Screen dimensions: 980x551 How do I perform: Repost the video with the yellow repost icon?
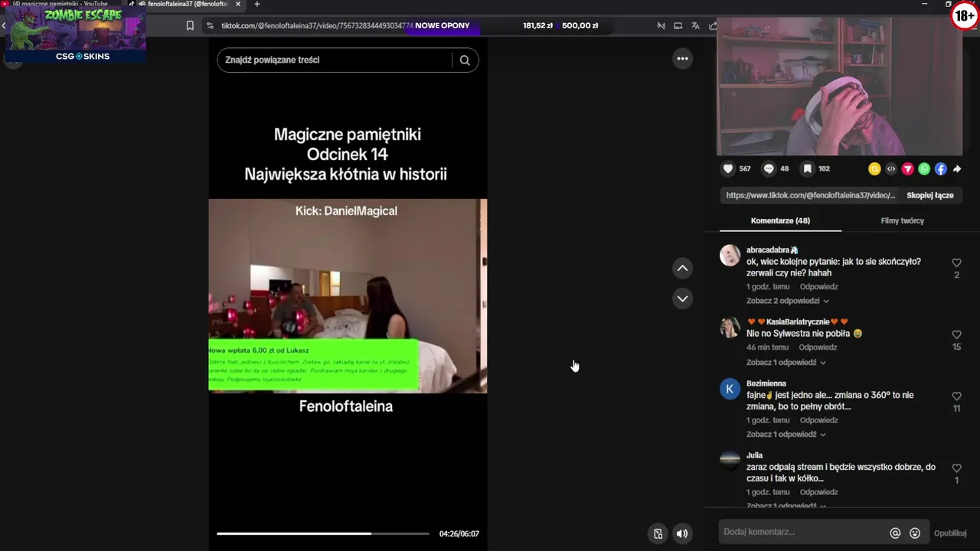pyautogui.click(x=874, y=168)
